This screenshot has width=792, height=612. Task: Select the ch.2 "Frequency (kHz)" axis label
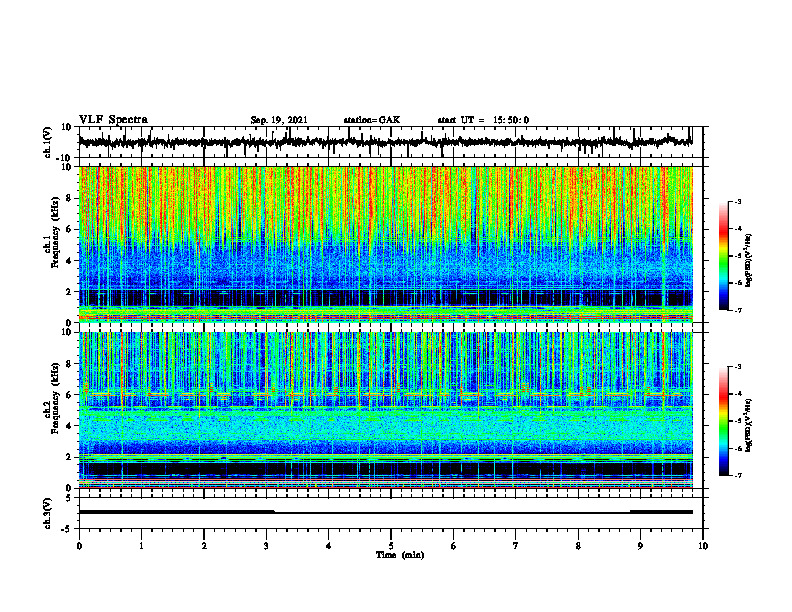tap(55, 398)
